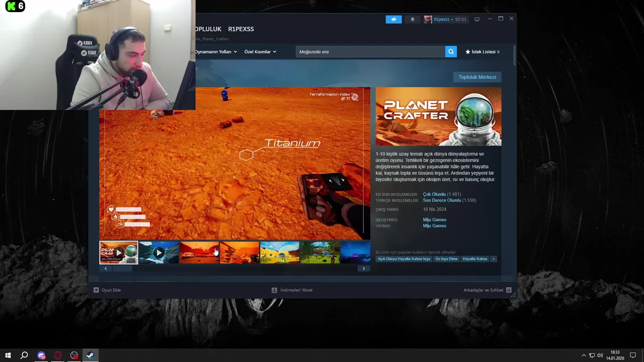This screenshot has height=362, width=644.
Task: Open İstek Listesi wishlist link
Action: pyautogui.click(x=482, y=52)
